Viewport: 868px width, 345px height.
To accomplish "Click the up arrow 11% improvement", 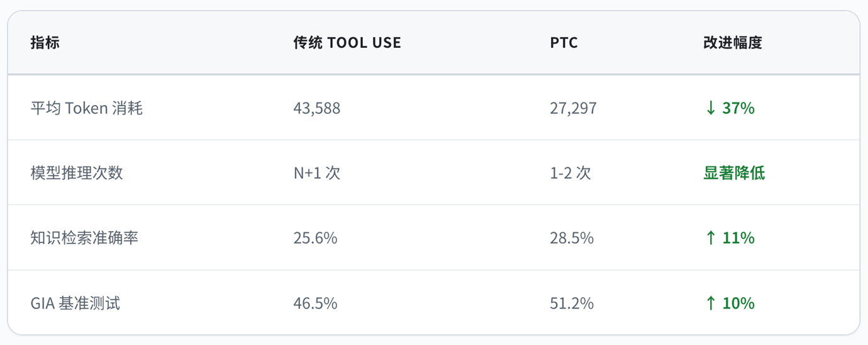I will click(729, 238).
